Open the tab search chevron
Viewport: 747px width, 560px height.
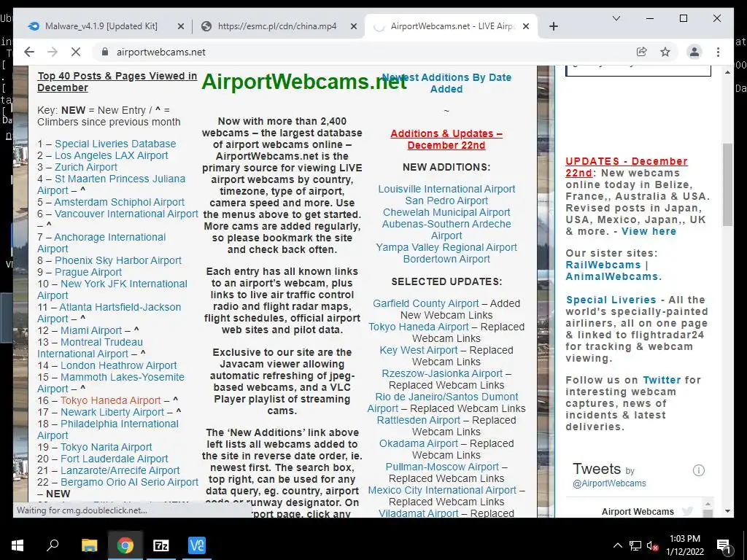click(x=616, y=18)
